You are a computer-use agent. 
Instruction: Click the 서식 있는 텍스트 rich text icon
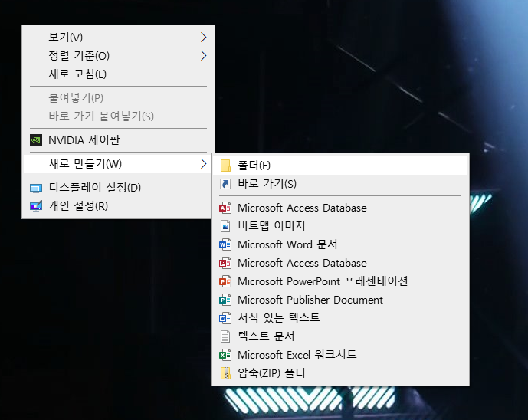[225, 317]
